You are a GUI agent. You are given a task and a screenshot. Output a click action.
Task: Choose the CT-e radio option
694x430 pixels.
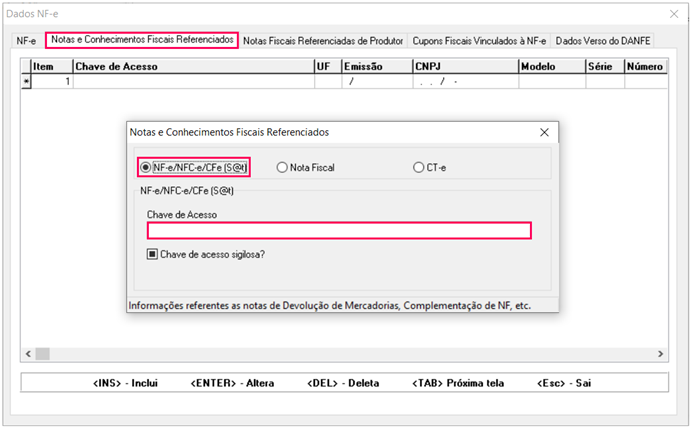point(418,168)
